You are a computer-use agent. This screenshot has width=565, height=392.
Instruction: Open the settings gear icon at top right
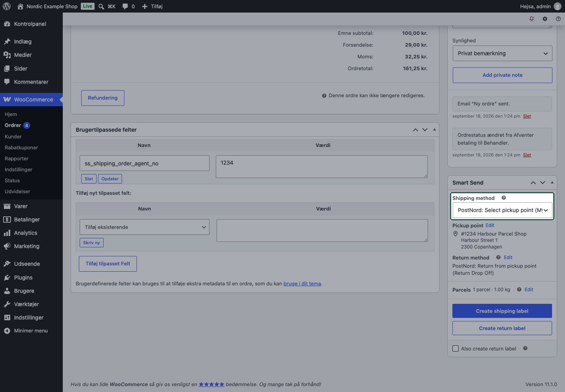point(545,19)
